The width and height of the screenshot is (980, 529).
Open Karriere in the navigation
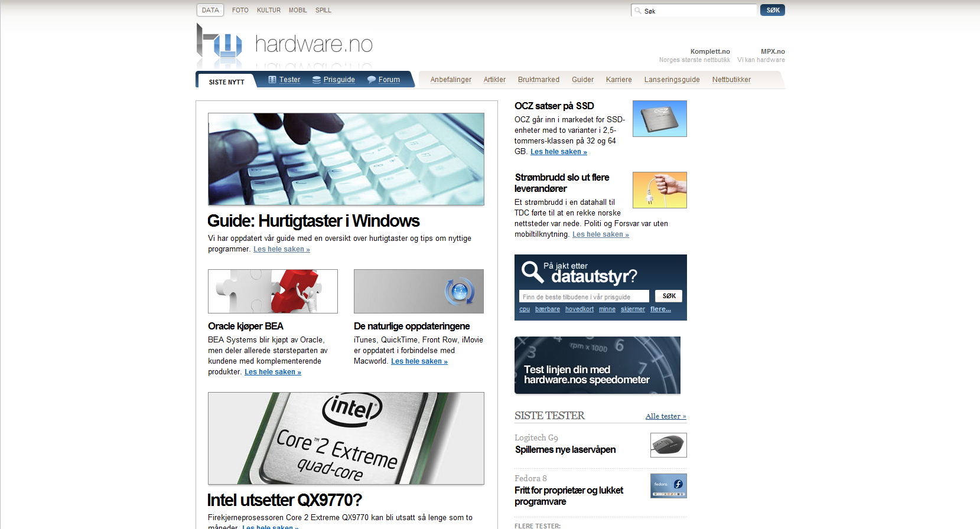[619, 80]
